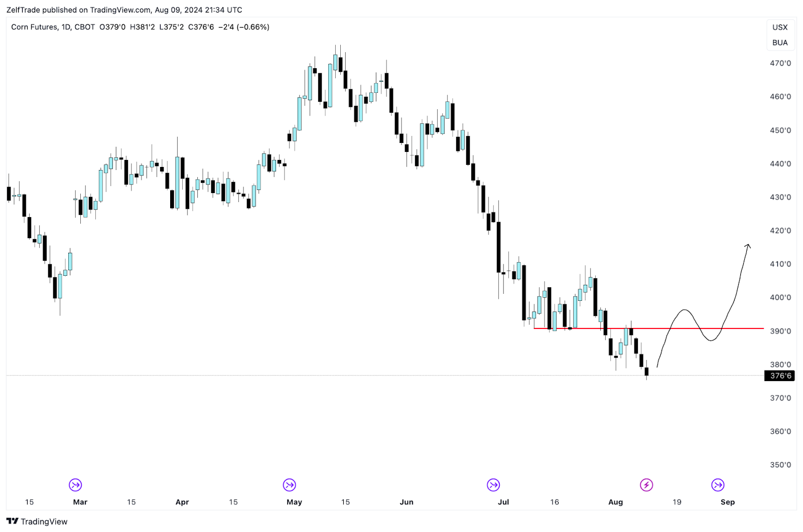
Task: Click the Sep label on the time axis
Action: pos(728,502)
